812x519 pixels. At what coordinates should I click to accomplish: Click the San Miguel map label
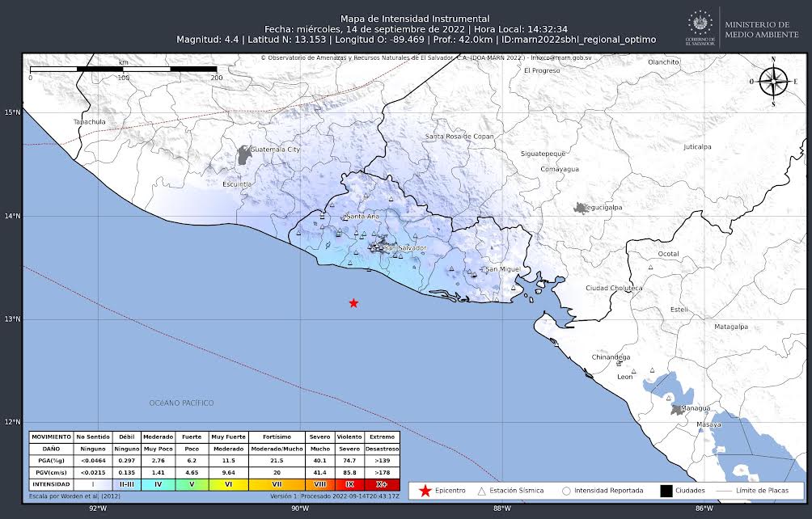(502, 269)
